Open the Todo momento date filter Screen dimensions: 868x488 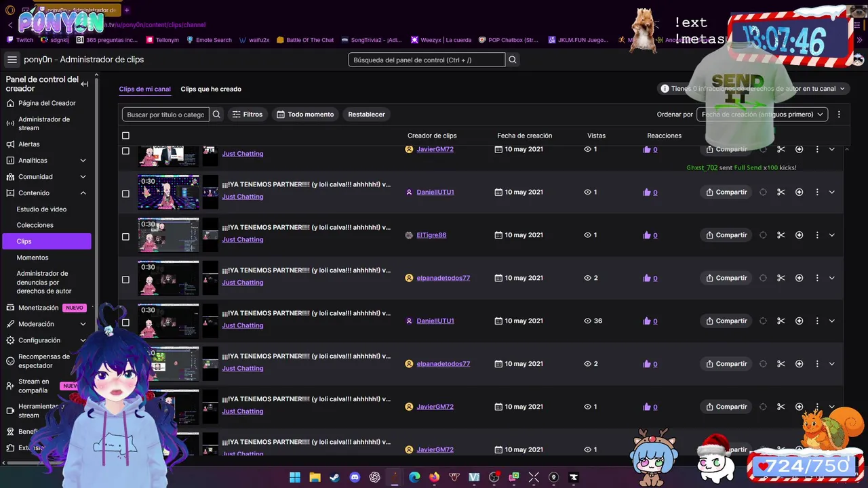coord(305,115)
